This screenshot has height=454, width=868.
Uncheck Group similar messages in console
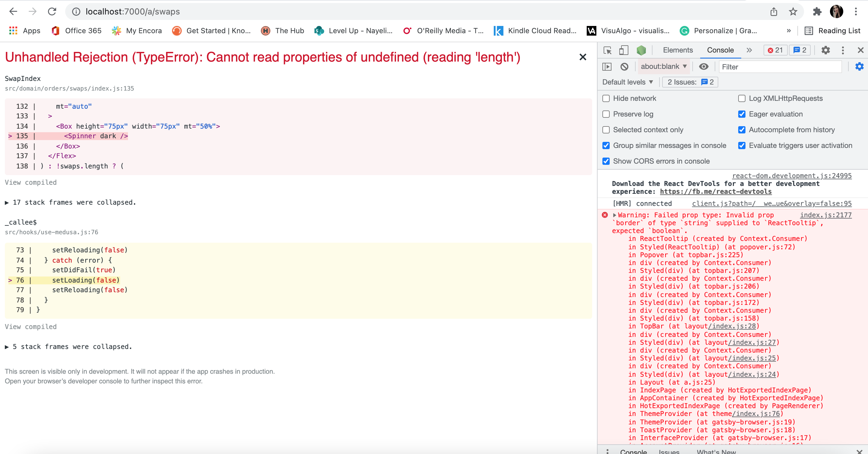tap(606, 145)
